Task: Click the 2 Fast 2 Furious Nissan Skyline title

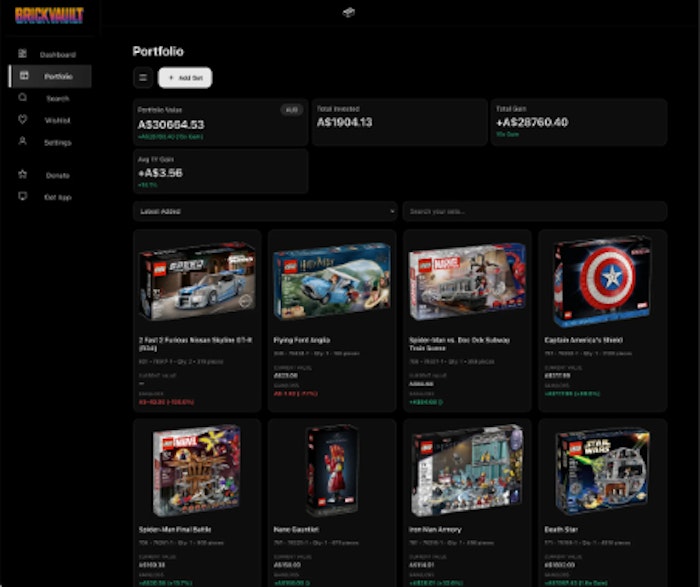Action: 196,344
